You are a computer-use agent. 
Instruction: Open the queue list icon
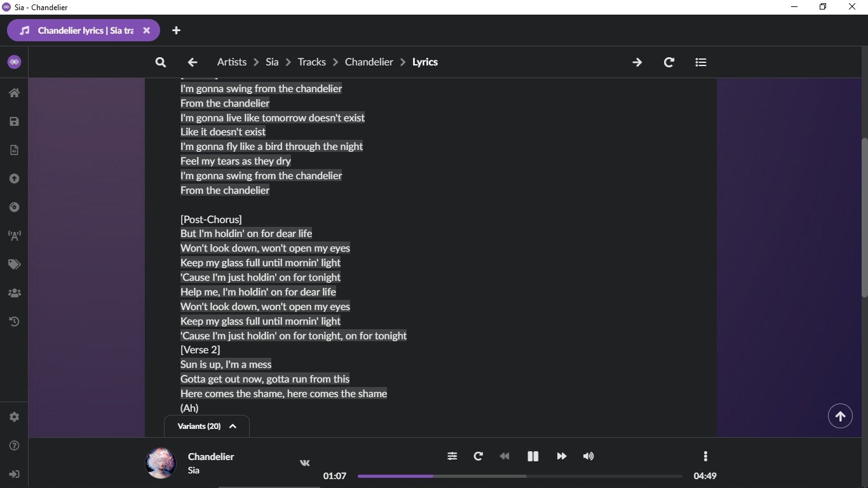coord(701,62)
